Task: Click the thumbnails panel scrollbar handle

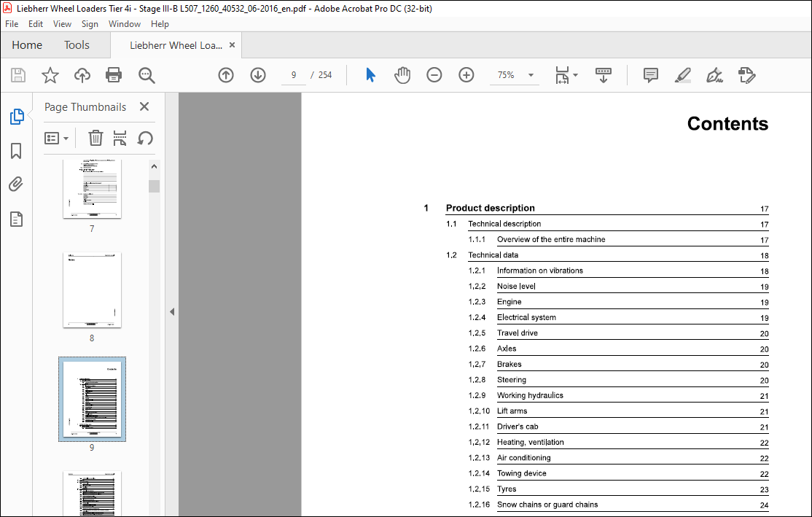Action: coord(154,186)
